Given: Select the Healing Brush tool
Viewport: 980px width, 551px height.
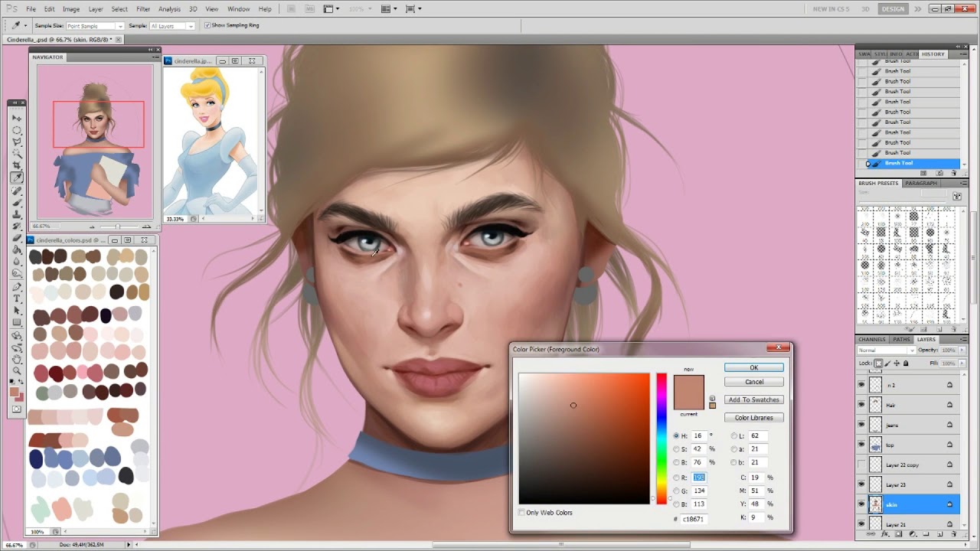Looking at the screenshot, I should coord(16,190).
